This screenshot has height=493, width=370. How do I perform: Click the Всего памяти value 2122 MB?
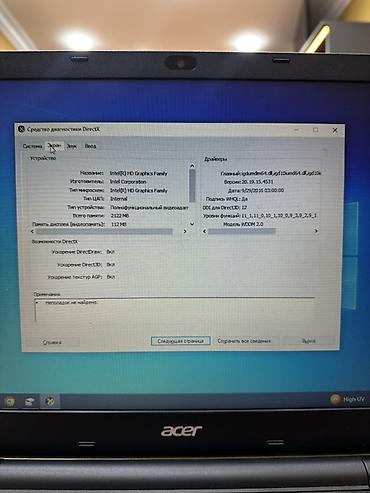120,216
